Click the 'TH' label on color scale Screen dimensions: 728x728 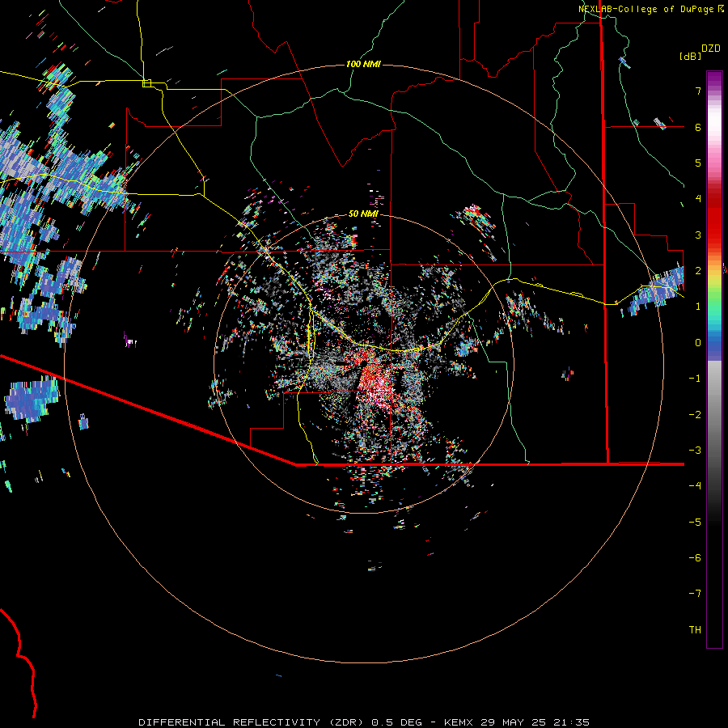coord(695,629)
